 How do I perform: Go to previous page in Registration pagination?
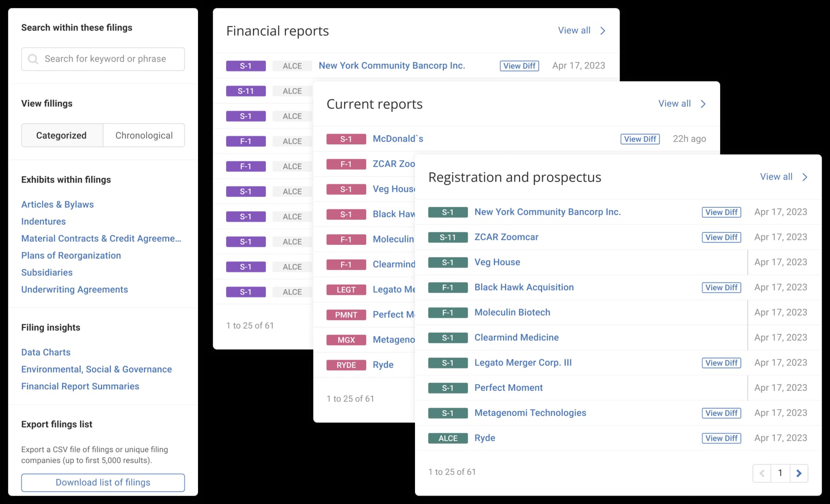762,473
